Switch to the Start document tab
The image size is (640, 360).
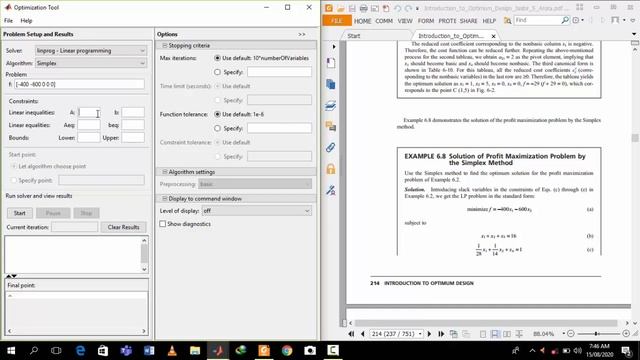(x=354, y=36)
